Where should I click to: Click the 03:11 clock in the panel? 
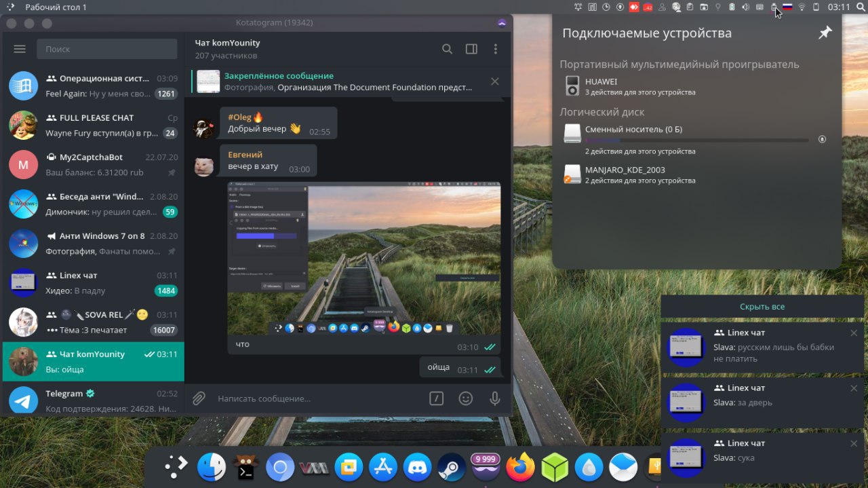click(x=839, y=7)
